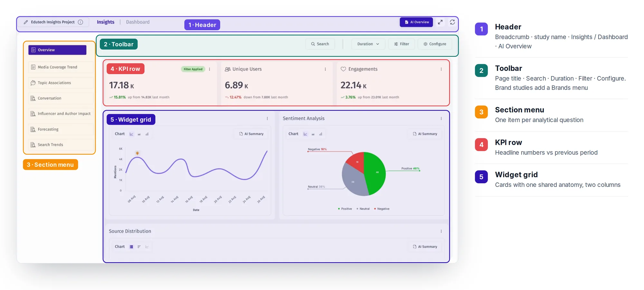The image size is (644, 290).
Task: Open kebab menu on Unique Users card
Action: tap(325, 69)
